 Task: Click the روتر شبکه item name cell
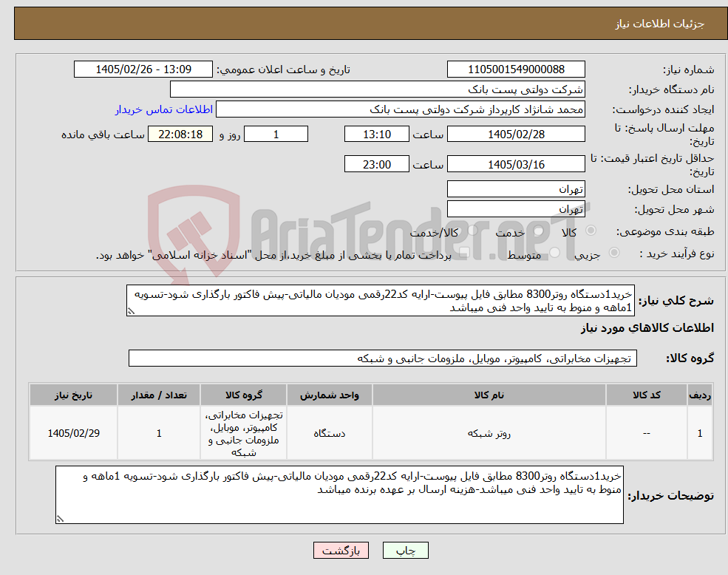pos(489,433)
